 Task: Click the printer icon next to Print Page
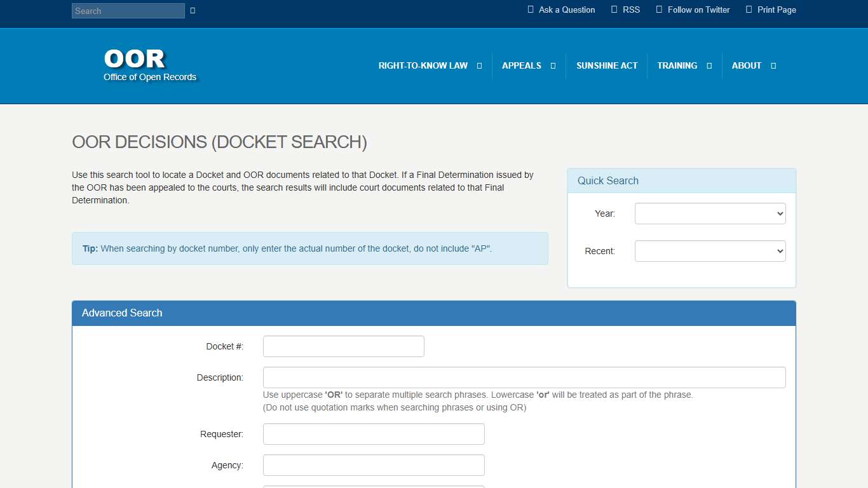coord(748,10)
